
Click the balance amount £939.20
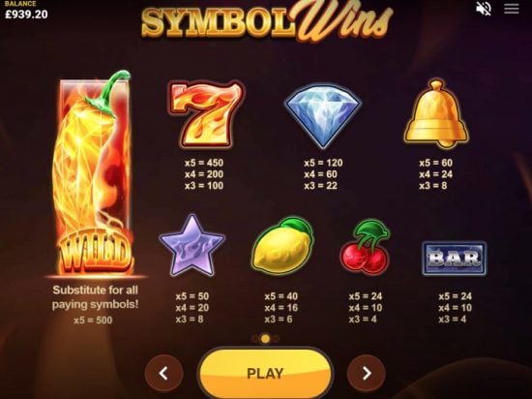[26, 15]
